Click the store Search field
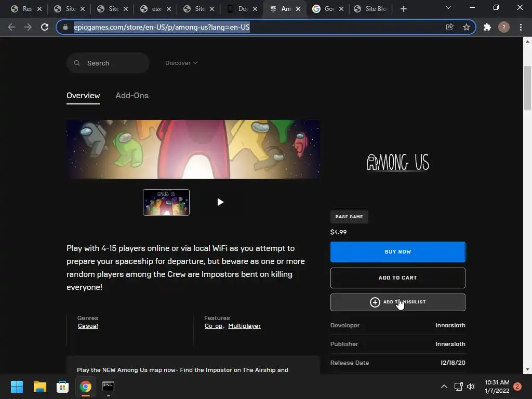 click(108, 63)
